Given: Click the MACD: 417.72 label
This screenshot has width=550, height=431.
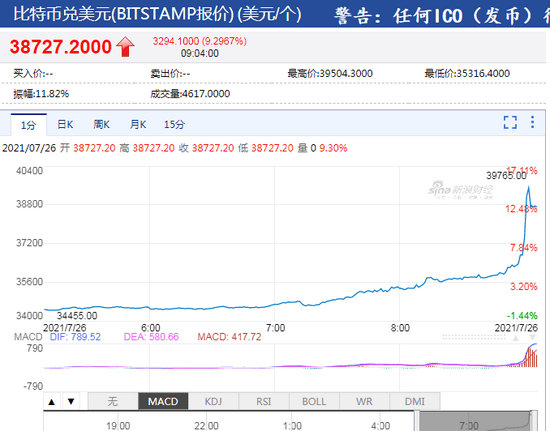Looking at the screenshot, I should [x=229, y=337].
